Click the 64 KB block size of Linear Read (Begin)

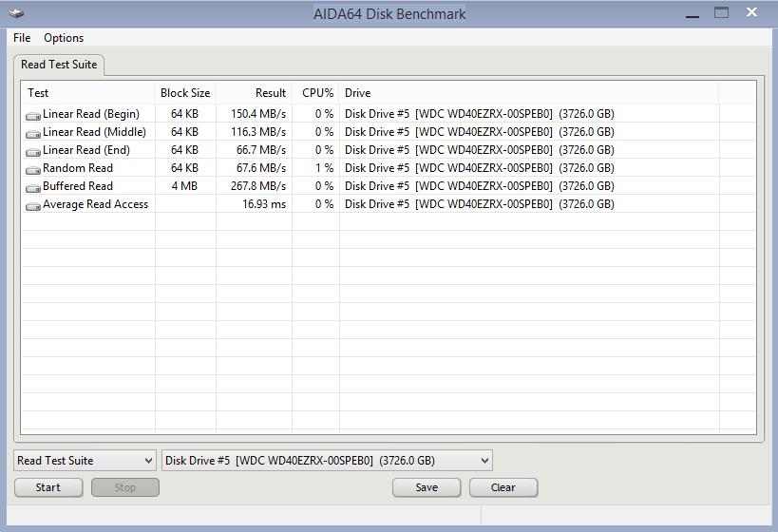[x=184, y=114]
